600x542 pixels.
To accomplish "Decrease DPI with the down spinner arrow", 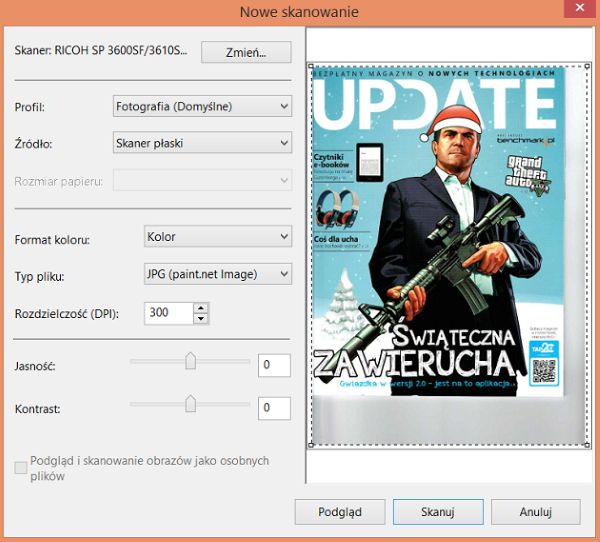I will (201, 318).
